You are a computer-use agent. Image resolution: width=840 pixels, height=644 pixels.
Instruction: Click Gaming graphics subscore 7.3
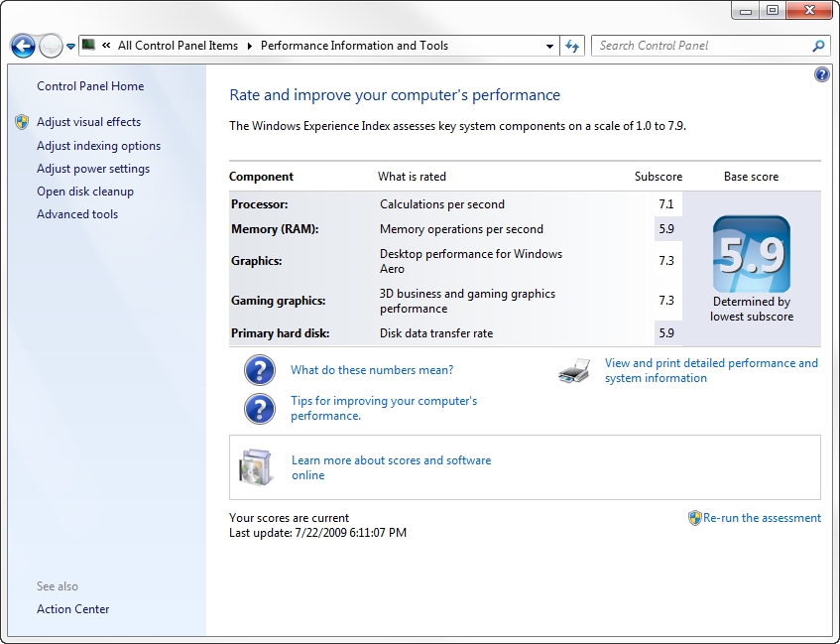[665, 301]
